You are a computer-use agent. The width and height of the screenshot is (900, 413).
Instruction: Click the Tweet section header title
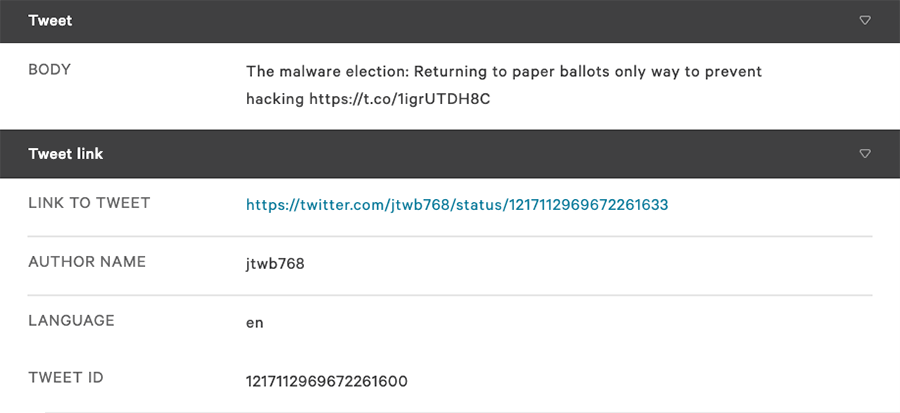[x=50, y=20]
